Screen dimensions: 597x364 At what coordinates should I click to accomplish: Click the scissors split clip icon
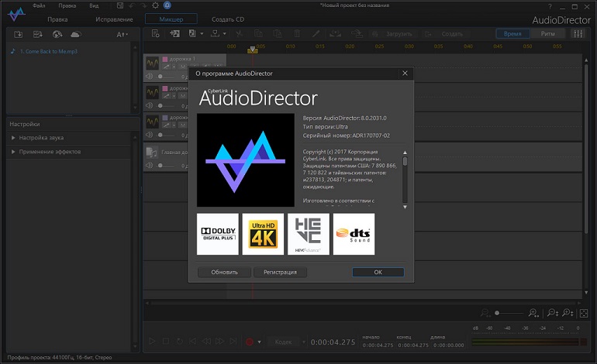(239, 34)
